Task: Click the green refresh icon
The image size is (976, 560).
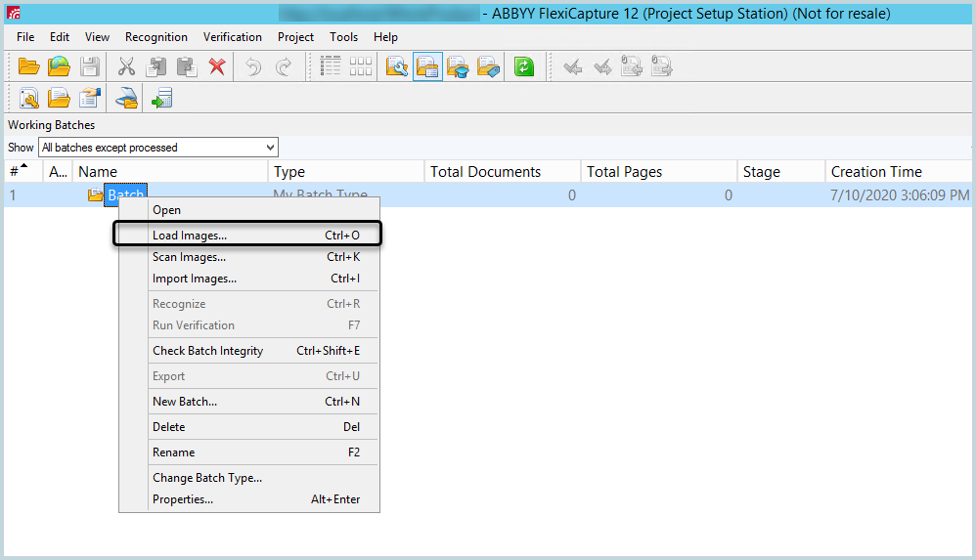Action: pyautogui.click(x=524, y=66)
